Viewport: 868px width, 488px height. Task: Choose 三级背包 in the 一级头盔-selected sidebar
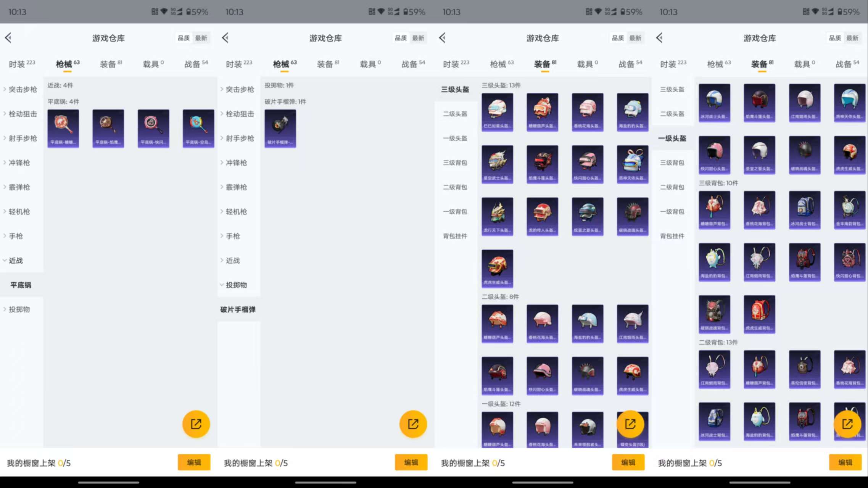click(x=672, y=163)
